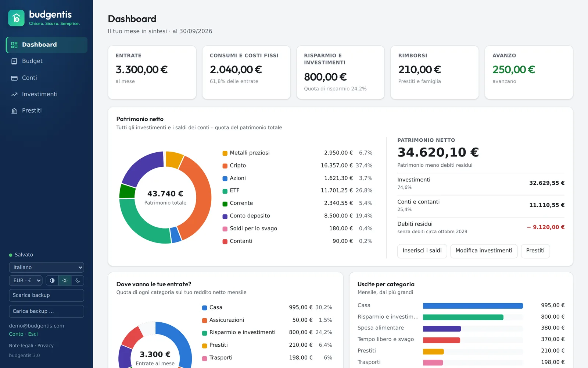Click the Assicurazioni orange legend swatch
This screenshot has width=588, height=368.
point(204,321)
